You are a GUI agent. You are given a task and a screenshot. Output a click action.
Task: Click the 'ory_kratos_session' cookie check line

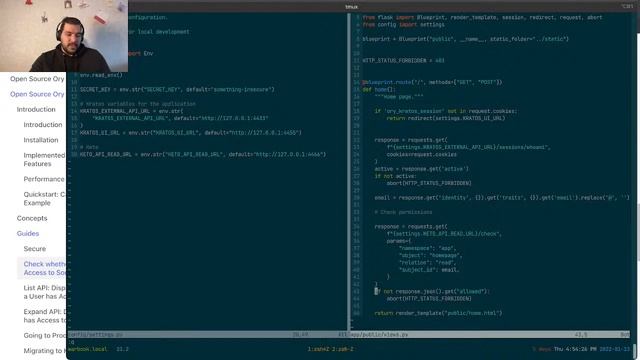point(446,111)
